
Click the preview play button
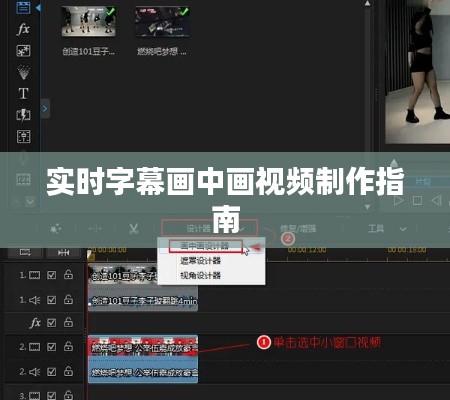coord(398,201)
